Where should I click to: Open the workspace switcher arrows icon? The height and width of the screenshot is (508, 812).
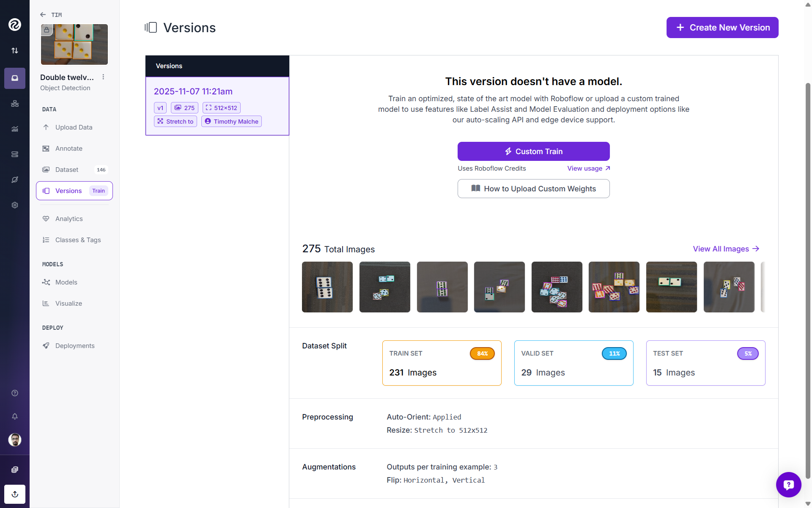coord(15,50)
